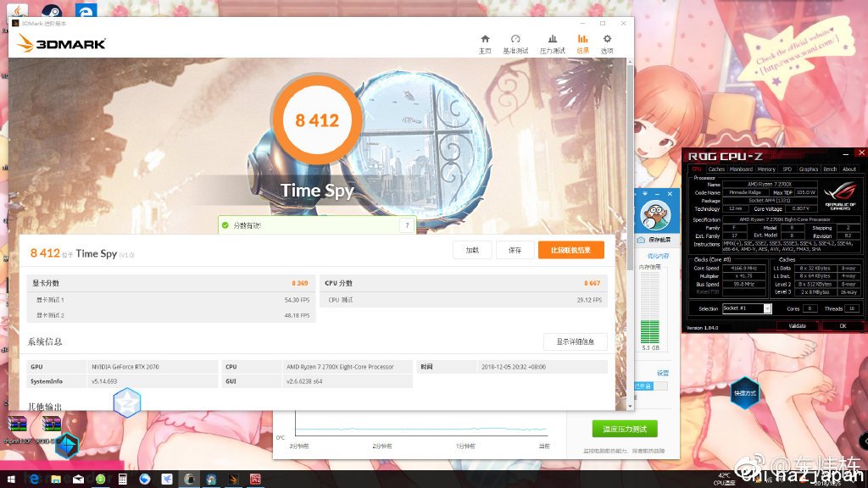Screen dimensions: 868x488
Task: Click the 显卡测试 1 row showing 54.30 FPS
Action: [x=170, y=300]
